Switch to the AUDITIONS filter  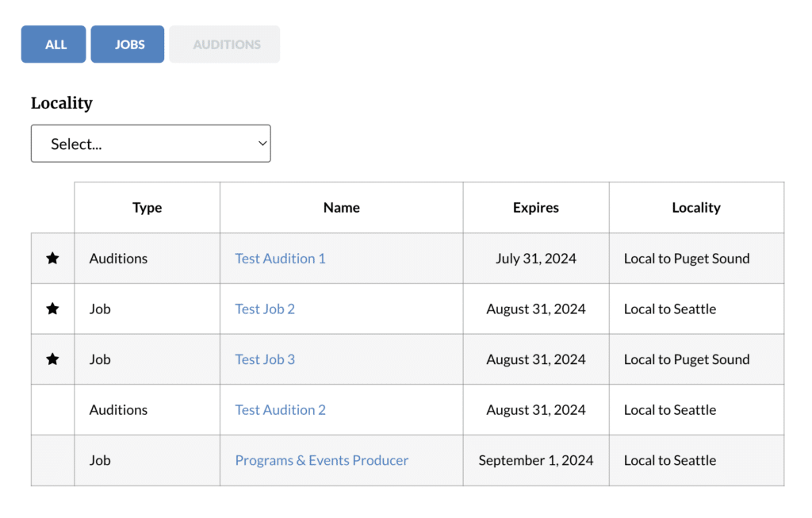(225, 44)
